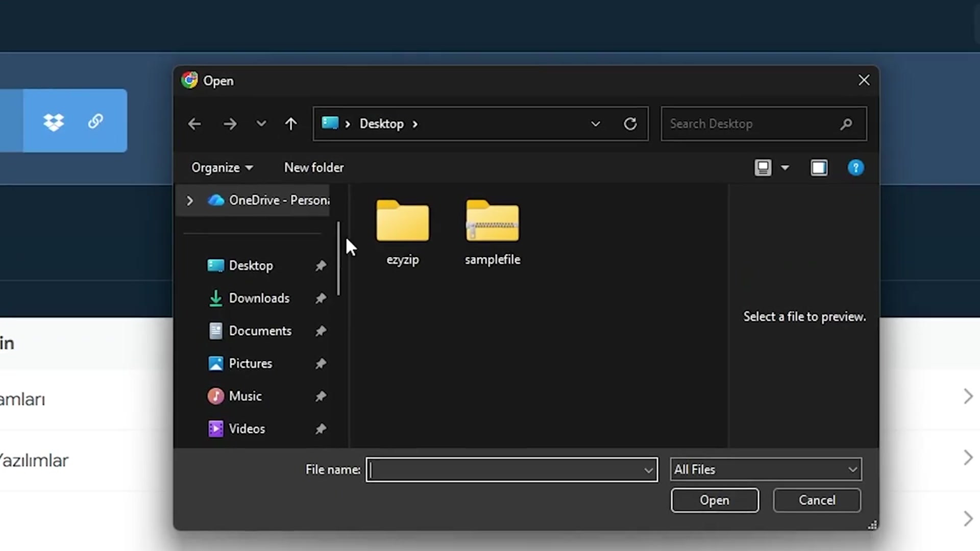This screenshot has height=551, width=980.
Task: Click the Cancel button
Action: pos(817,500)
